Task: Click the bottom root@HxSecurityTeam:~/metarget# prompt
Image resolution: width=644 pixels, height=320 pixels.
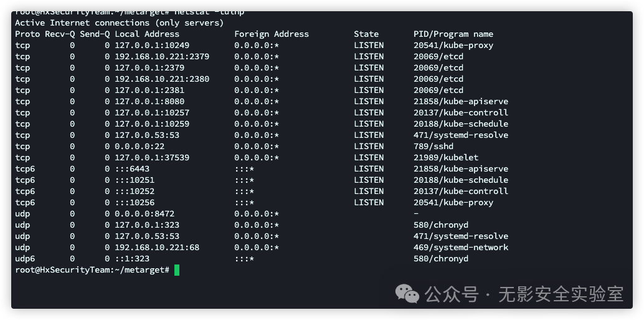Action: pos(92,270)
